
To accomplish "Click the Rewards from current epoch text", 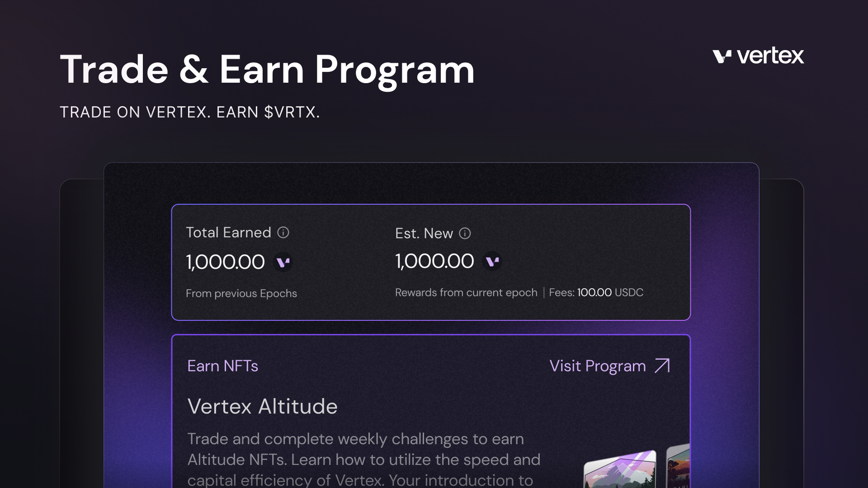I will [x=466, y=293].
